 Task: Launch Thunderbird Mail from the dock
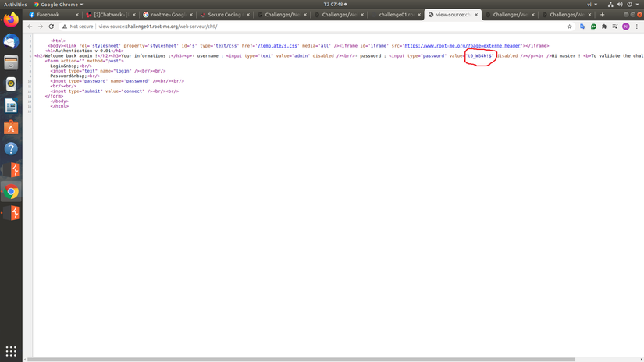point(11,41)
